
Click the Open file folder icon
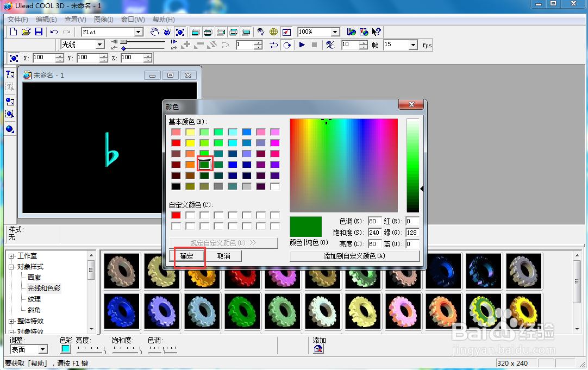tap(26, 32)
